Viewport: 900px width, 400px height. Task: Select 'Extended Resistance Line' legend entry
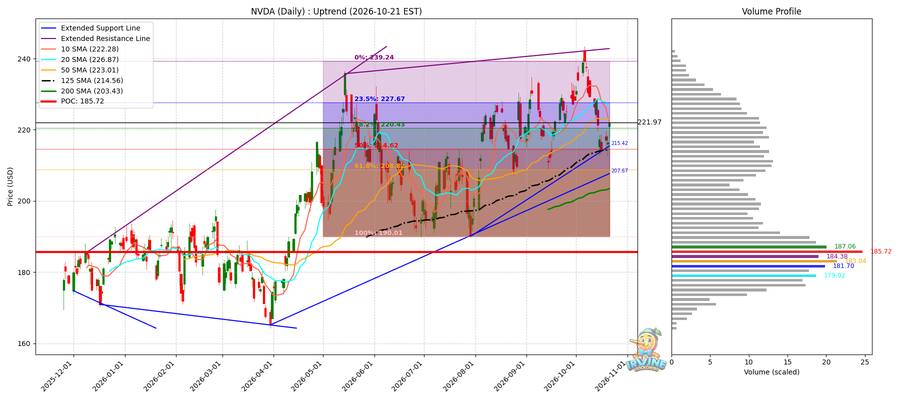point(106,38)
